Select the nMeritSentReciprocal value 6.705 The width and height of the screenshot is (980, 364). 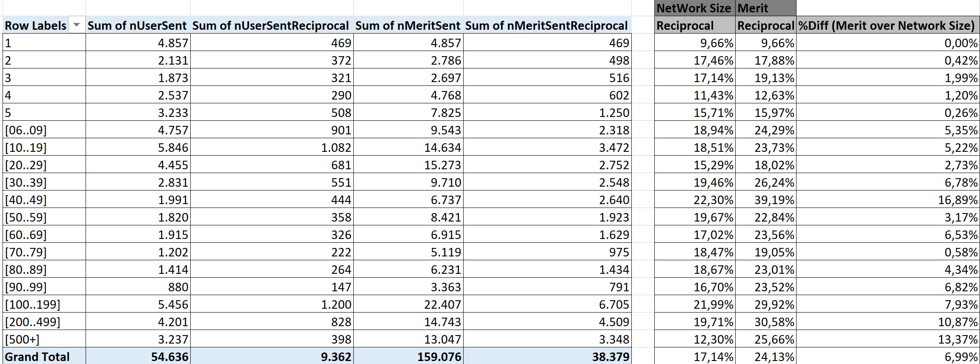tap(547, 304)
